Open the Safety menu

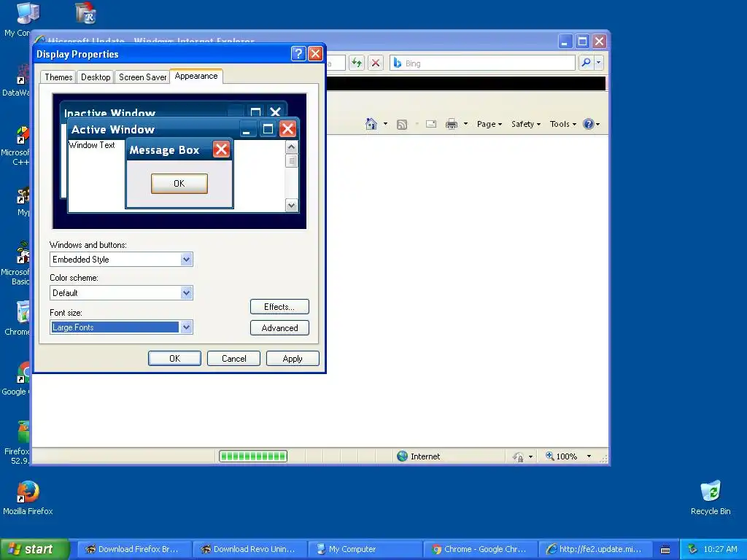(x=526, y=124)
